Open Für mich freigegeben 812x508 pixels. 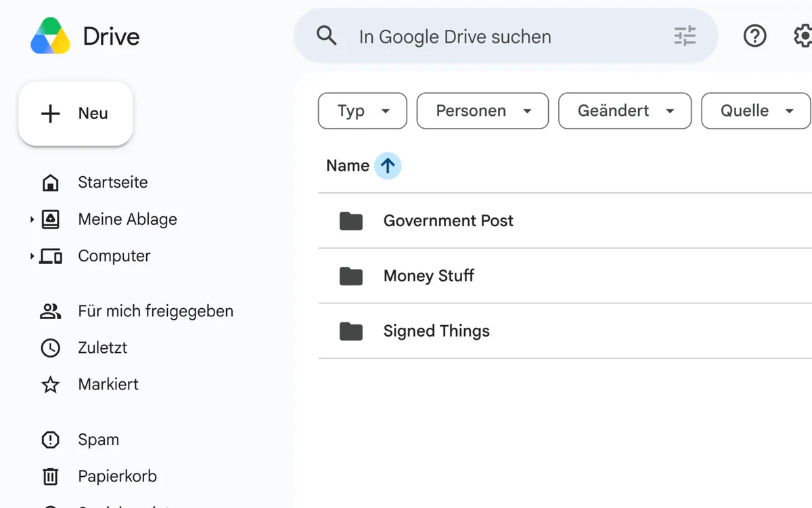tap(156, 312)
